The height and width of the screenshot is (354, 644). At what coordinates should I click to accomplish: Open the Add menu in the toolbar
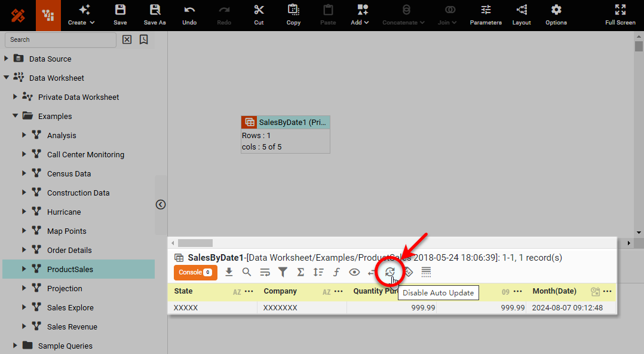click(359, 14)
